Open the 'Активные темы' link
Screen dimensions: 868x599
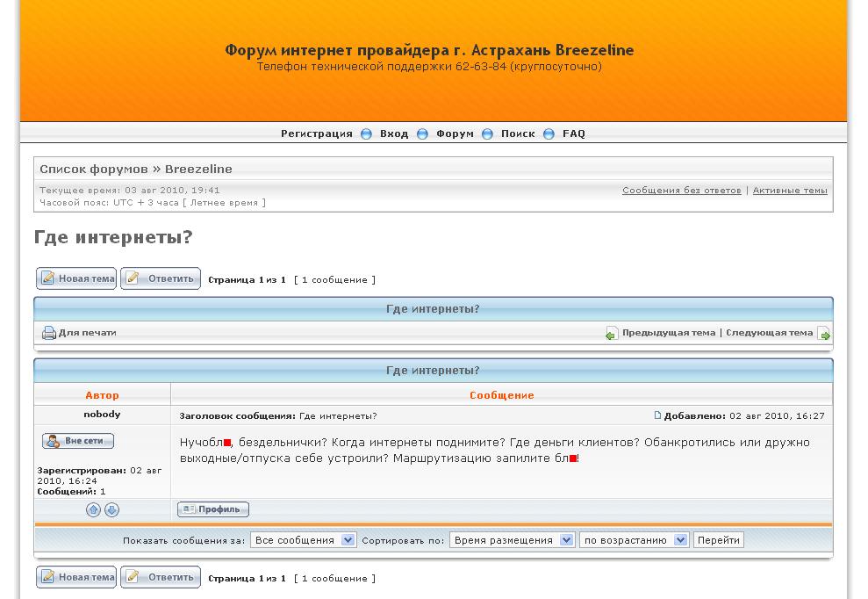tap(790, 190)
